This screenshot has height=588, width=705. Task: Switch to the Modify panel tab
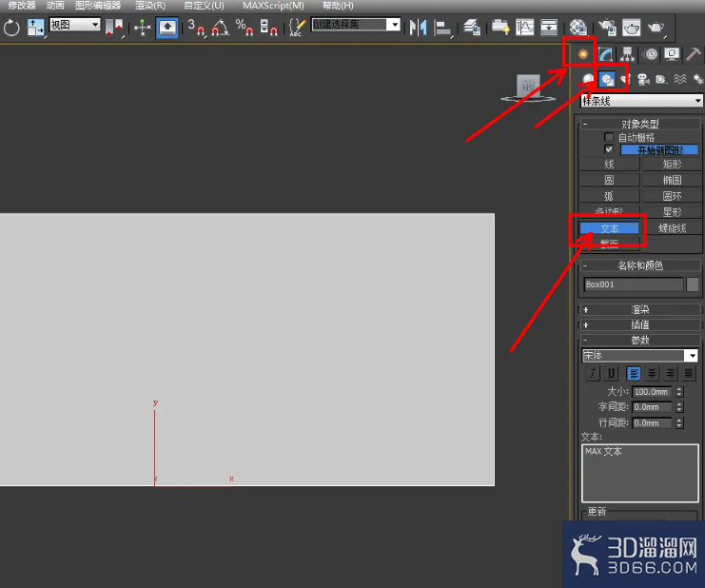coord(605,54)
